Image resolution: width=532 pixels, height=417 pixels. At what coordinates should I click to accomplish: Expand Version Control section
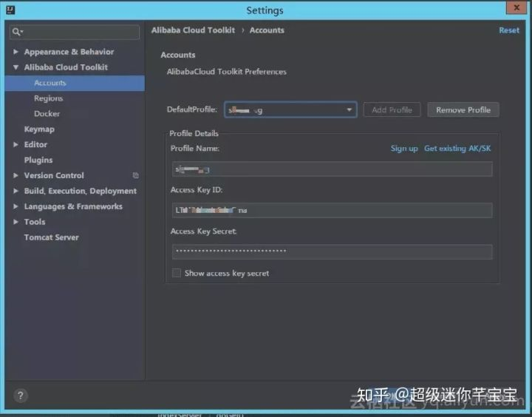click(16, 175)
